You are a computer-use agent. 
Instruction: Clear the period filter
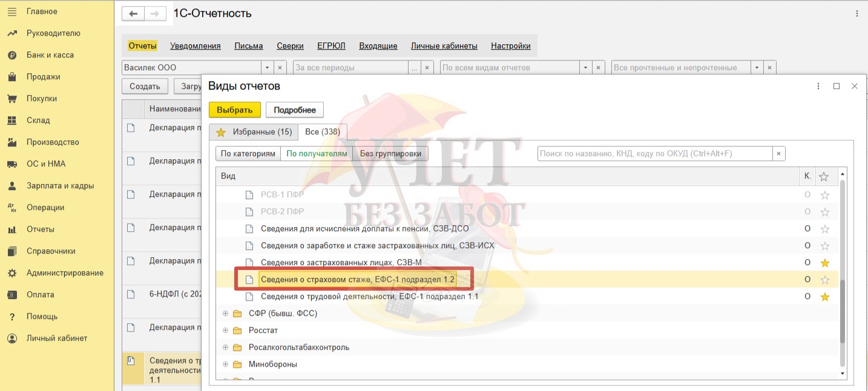pyautogui.click(x=427, y=68)
